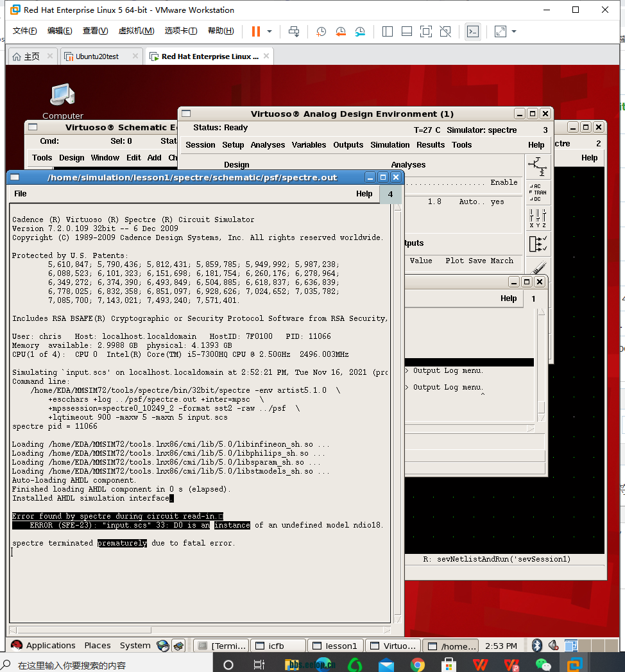Open the Edit Variables XYZ sliders icon

coord(538,218)
